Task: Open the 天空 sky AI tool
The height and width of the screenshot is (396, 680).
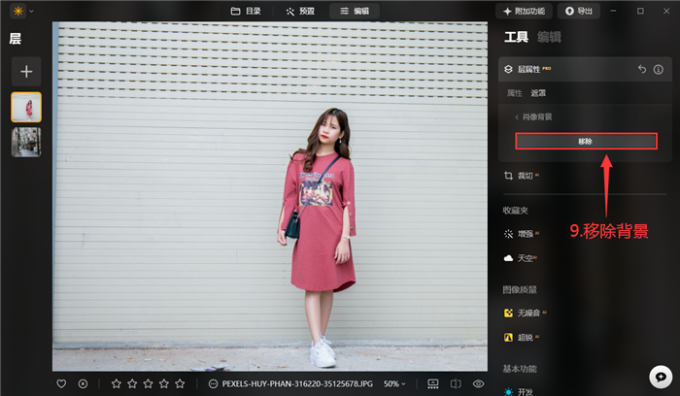Action: (x=520, y=258)
